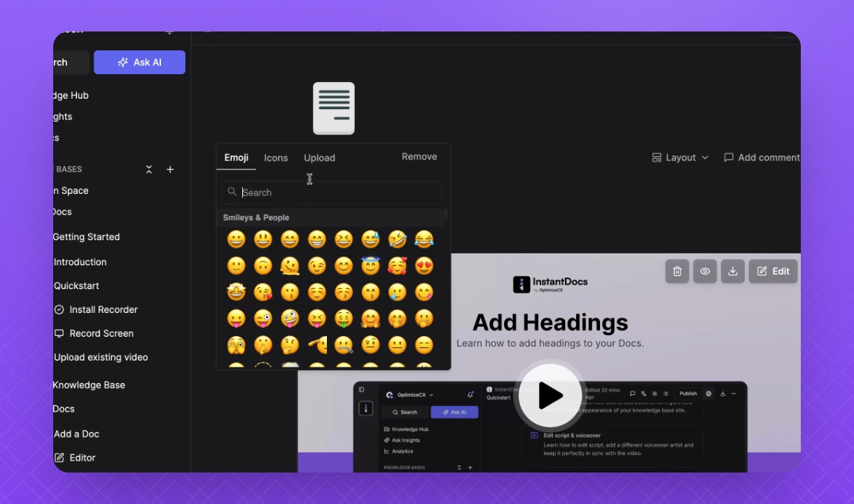854x504 pixels.
Task: Pick the rolling-on-floor laughing emoji
Action: (397, 239)
